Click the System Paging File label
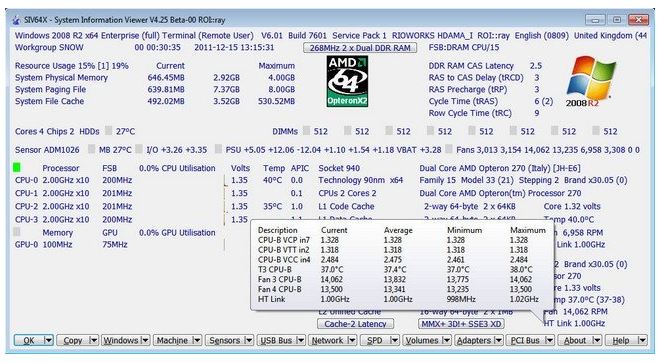The width and height of the screenshot is (659, 363). 50,89
